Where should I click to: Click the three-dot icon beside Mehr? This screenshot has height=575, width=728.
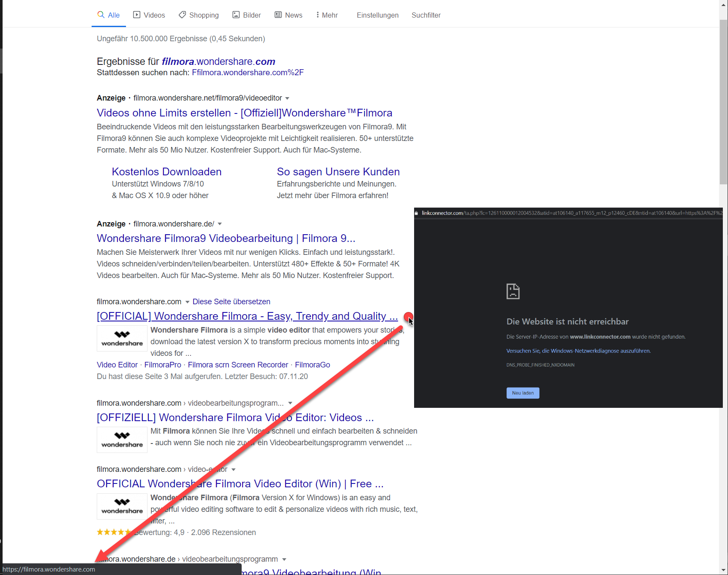tap(317, 15)
